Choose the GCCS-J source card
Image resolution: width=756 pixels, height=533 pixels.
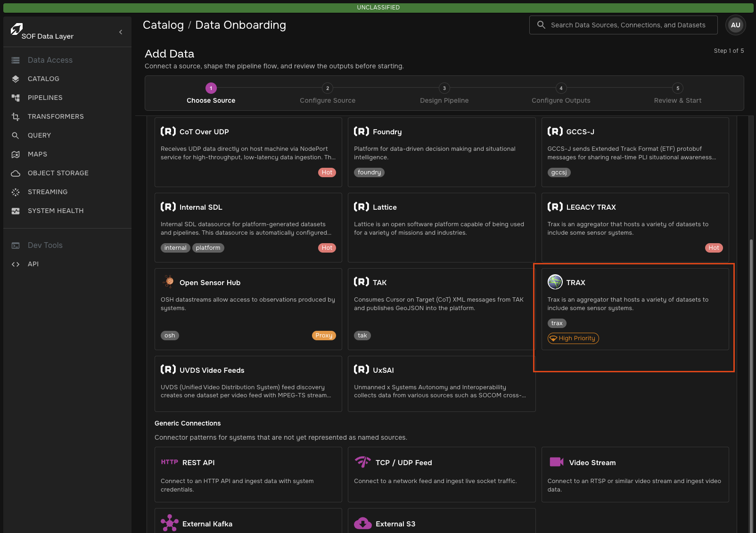point(635,152)
